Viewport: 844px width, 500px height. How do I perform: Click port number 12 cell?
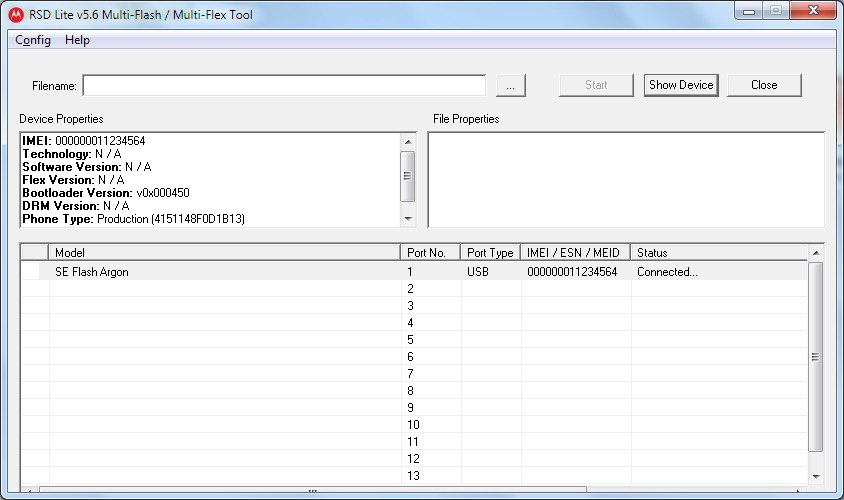(x=430, y=458)
